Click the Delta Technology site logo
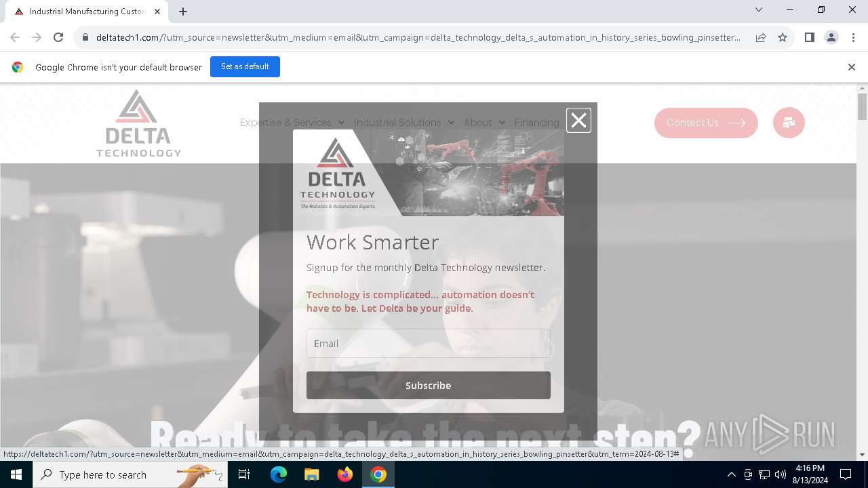Image resolution: width=868 pixels, height=488 pixels. coord(138,123)
